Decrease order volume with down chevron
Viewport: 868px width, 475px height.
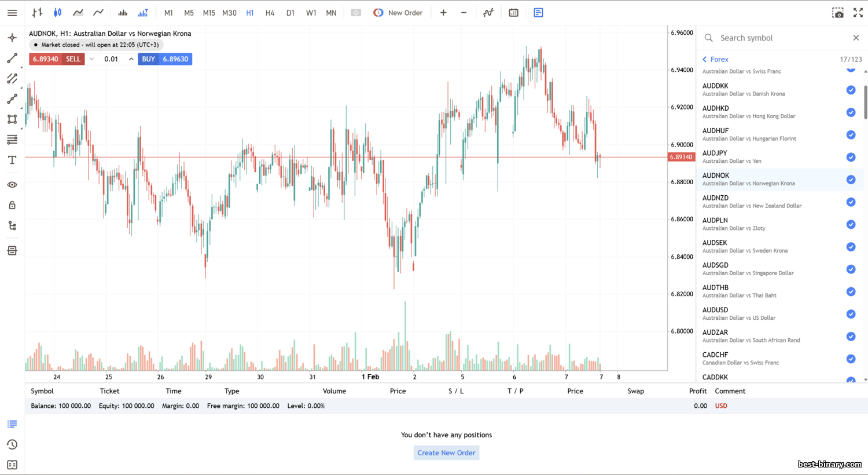91,59
